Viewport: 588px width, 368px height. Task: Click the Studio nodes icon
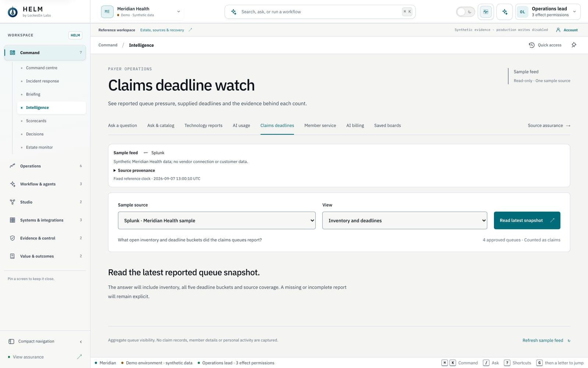(x=12, y=202)
